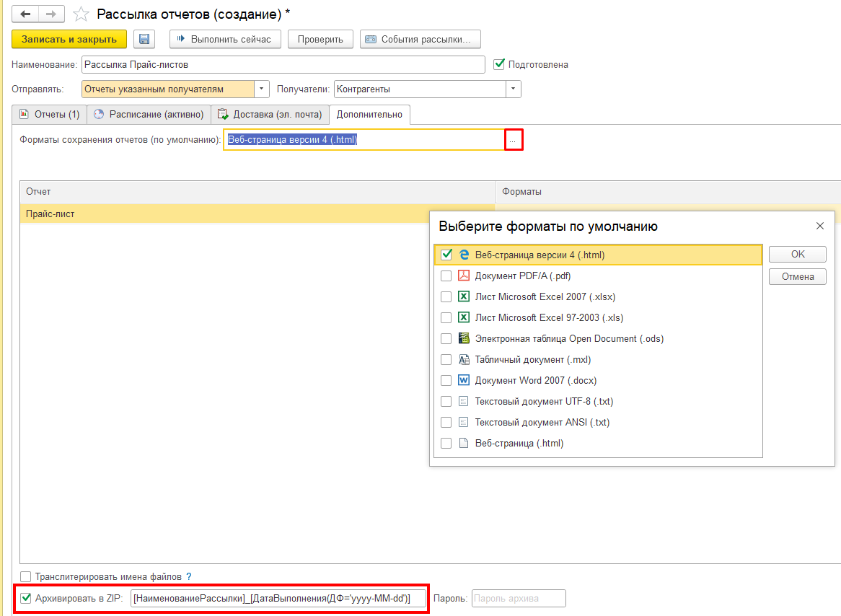Click Word icon of Документ Word 2007
841x616 pixels.
tap(464, 380)
